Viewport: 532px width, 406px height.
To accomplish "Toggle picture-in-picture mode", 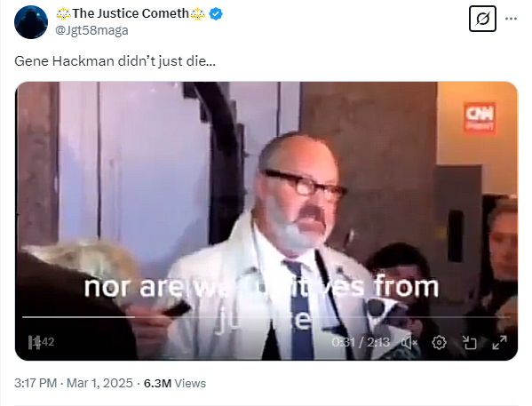I will [470, 343].
